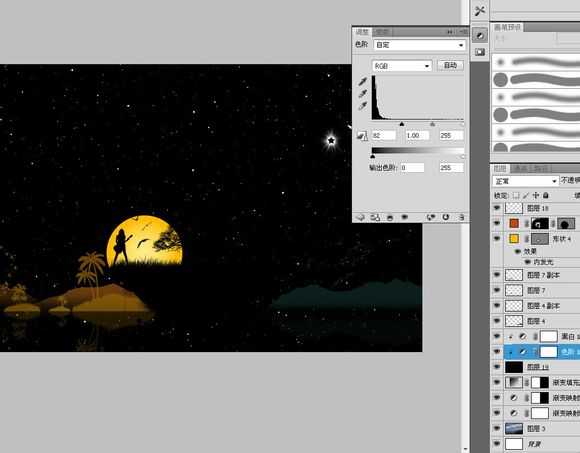Click the black input slider under histogram

coord(402,124)
